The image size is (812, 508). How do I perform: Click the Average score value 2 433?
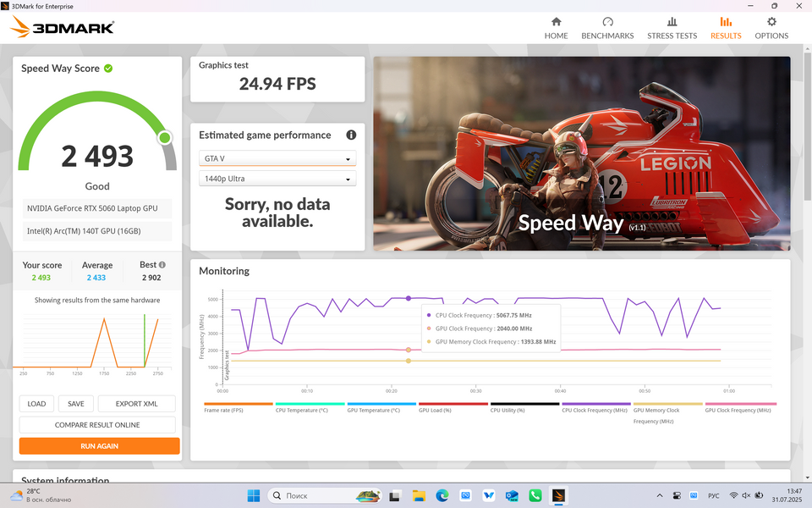[96, 278]
